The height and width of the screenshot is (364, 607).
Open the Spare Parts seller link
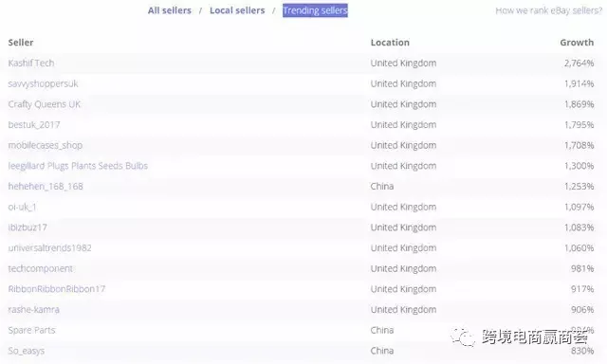pos(31,330)
